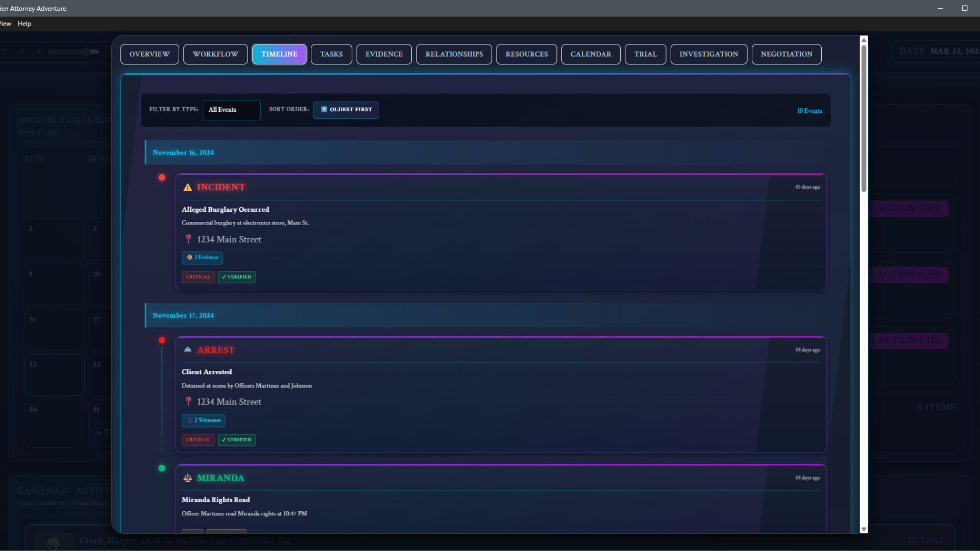Click the location pin beside 1234 Main Street
Image resolution: width=980 pixels, height=551 pixels.
point(188,239)
